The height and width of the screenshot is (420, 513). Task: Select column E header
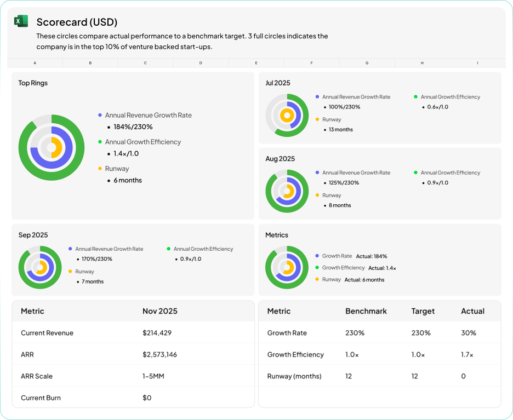tap(256, 63)
